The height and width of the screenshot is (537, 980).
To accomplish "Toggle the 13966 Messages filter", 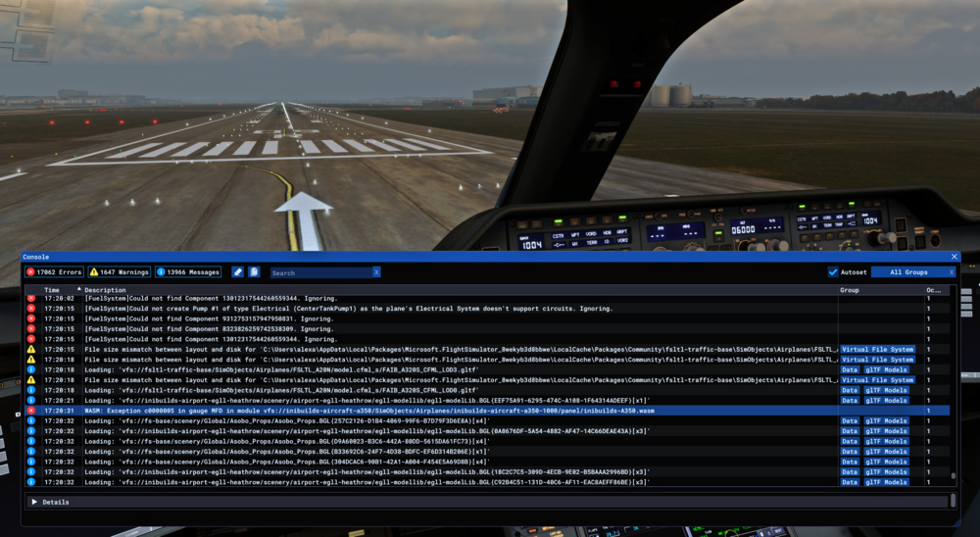I will [x=188, y=272].
